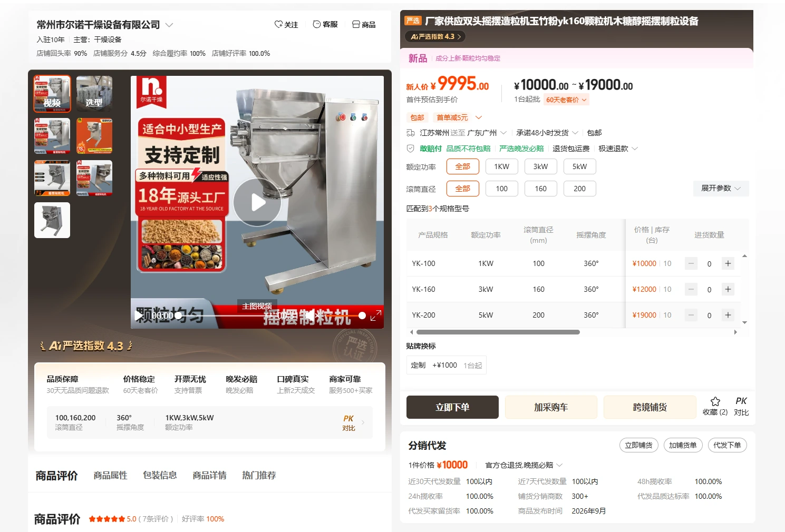The width and height of the screenshot is (785, 532).
Task: Switch to 包装信息 tab
Action: [x=160, y=475]
